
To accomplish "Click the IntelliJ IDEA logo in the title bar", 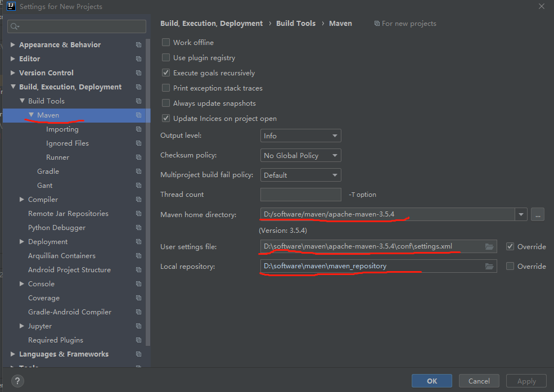I will 11,7.
